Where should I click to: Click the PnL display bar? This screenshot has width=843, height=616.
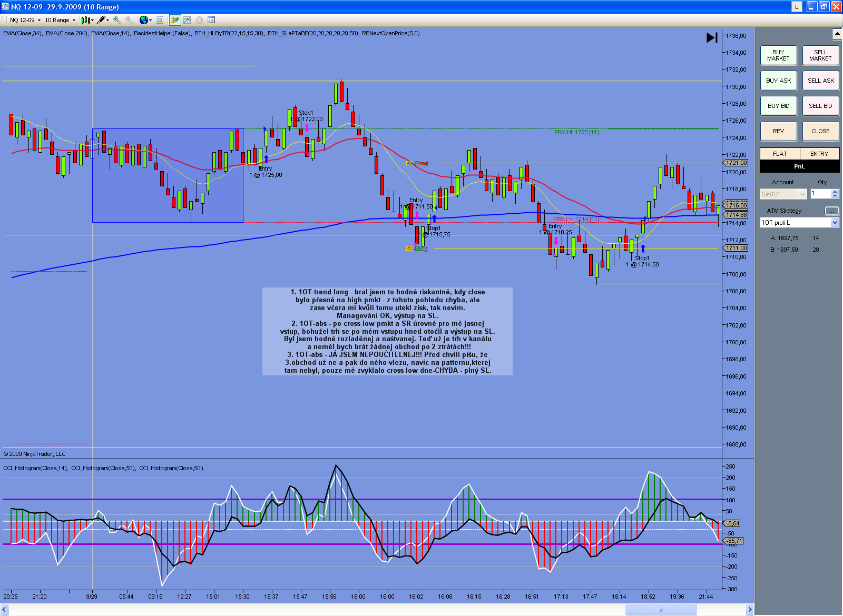tap(799, 166)
